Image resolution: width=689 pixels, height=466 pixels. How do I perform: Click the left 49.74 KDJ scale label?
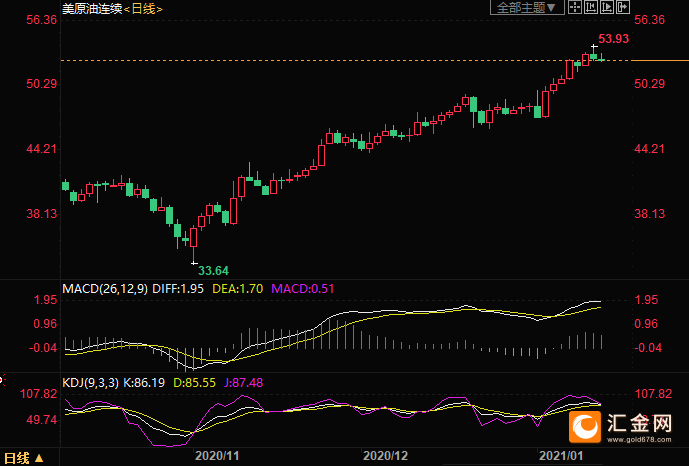(42, 419)
